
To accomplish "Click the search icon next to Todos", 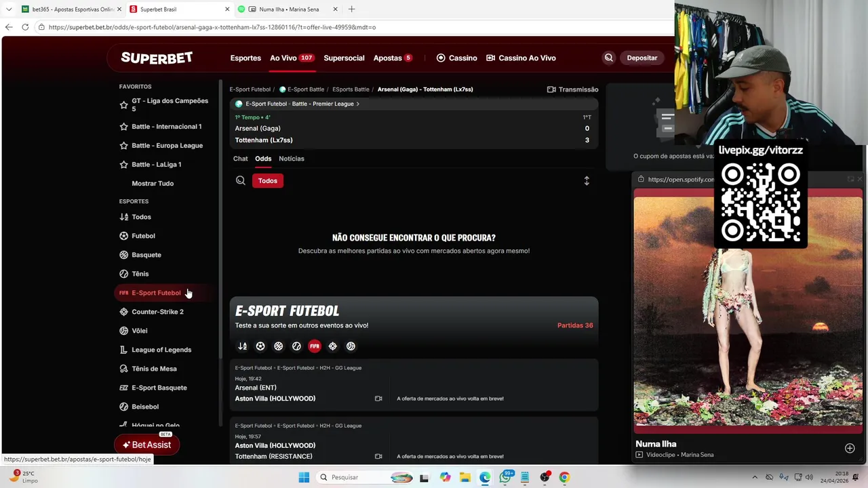I will (241, 181).
